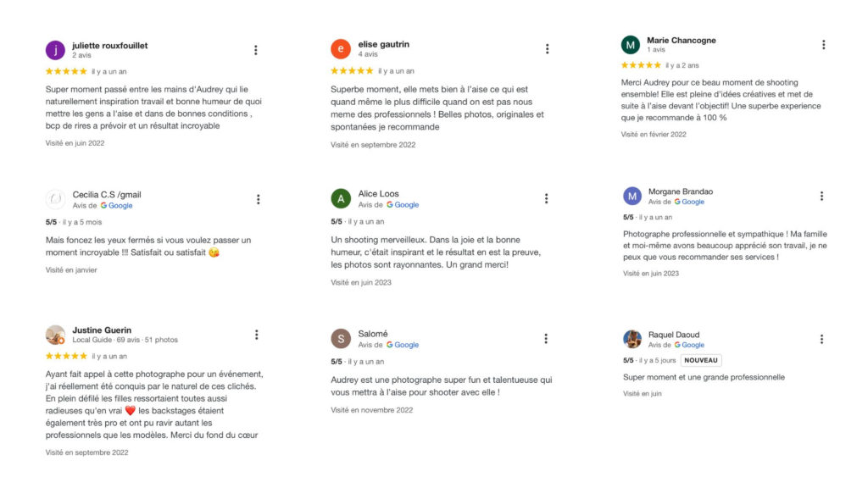Open kebab menu for Alice Loos review
The height and width of the screenshot is (488, 868).
pos(546,198)
